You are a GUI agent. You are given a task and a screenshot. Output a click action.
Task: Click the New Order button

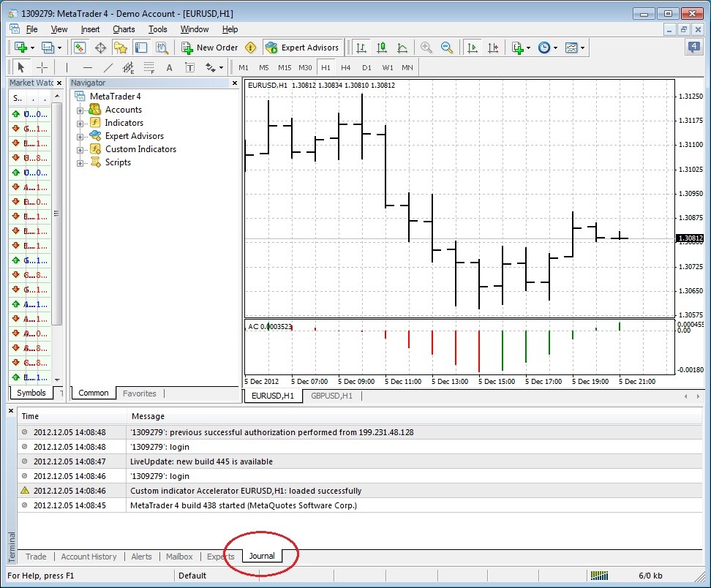[209, 47]
